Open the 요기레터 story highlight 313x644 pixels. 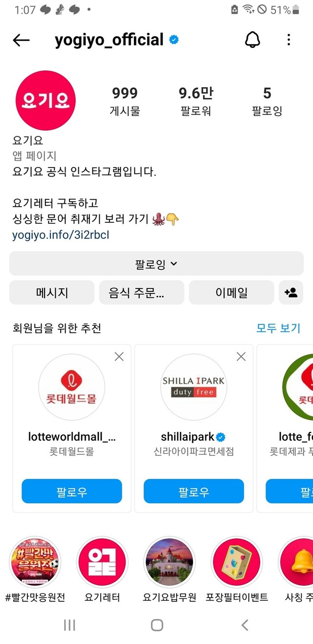tap(102, 562)
